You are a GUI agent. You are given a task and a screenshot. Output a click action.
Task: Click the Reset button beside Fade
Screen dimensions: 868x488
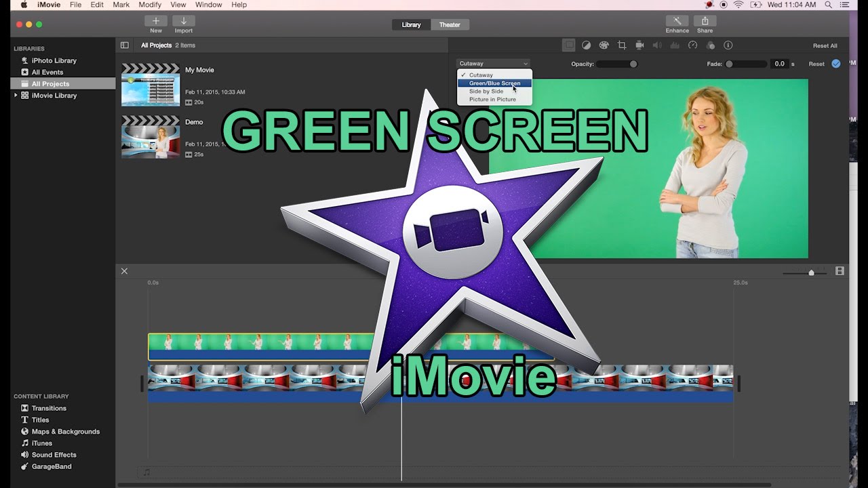coord(816,64)
